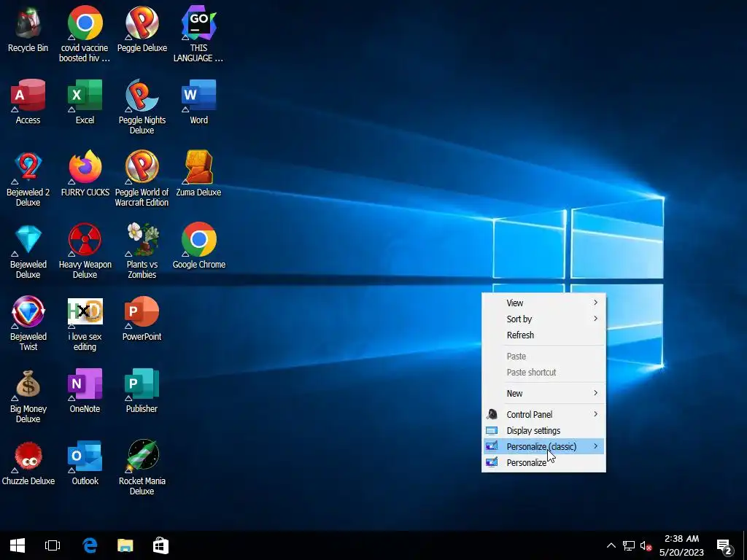The width and height of the screenshot is (747, 560).
Task: Open the clock and calendar flyout
Action: coord(682,545)
